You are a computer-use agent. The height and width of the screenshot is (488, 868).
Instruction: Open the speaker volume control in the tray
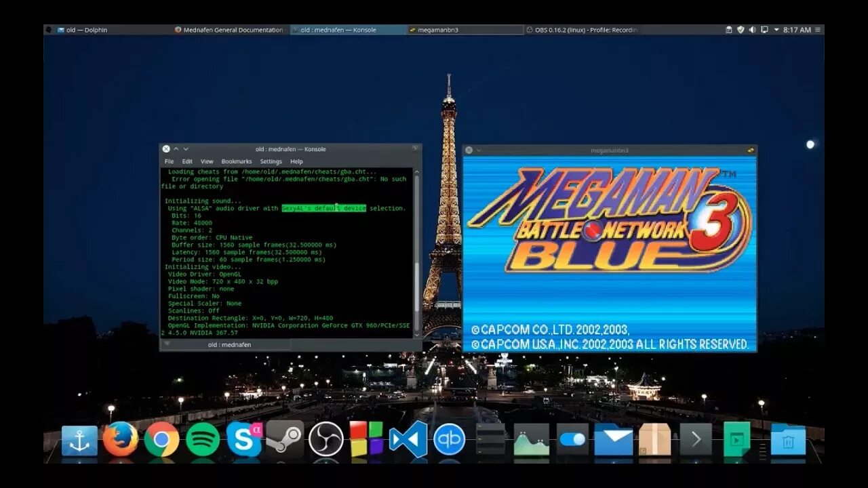(752, 30)
